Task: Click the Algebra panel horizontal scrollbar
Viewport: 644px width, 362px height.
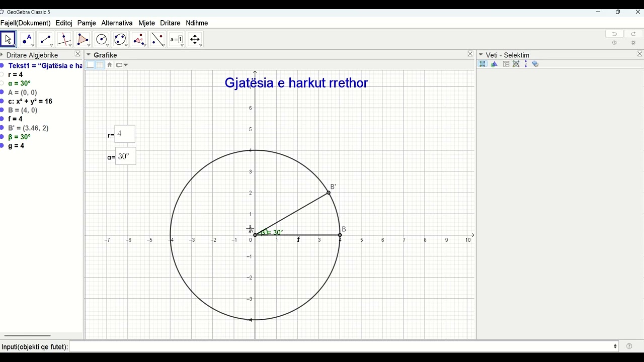Action: (x=28, y=335)
